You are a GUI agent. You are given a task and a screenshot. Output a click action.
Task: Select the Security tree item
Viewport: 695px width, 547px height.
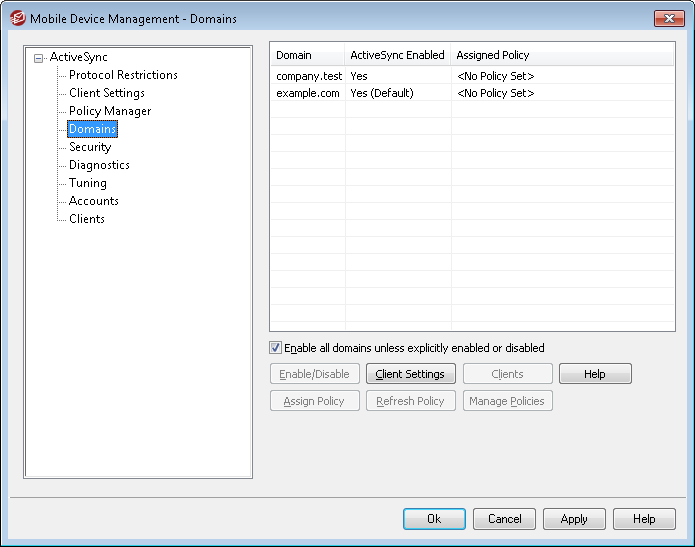90,147
